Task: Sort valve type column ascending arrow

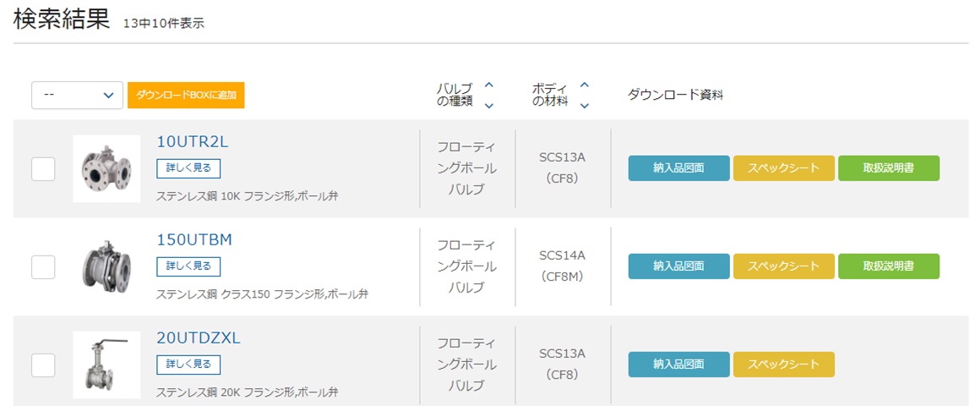Action: point(488,85)
